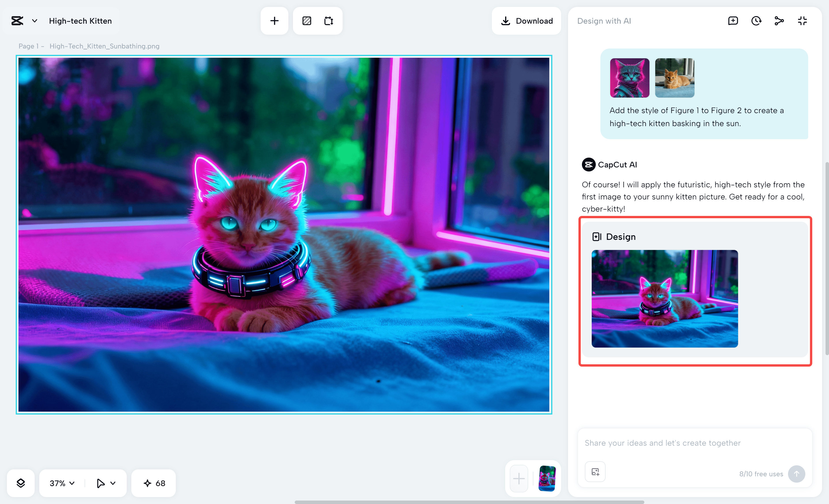
Task: Download the high-tech kitten image
Action: (526, 21)
